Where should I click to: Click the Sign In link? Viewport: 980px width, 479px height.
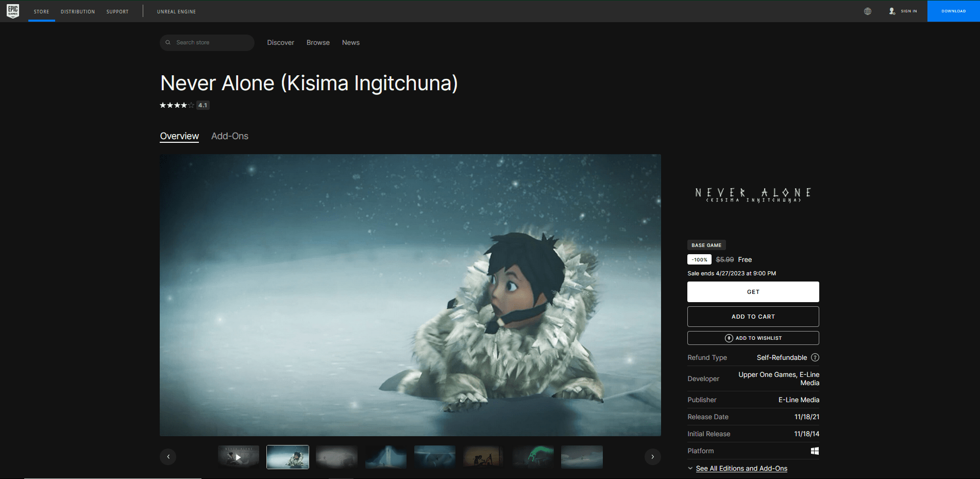tap(909, 11)
